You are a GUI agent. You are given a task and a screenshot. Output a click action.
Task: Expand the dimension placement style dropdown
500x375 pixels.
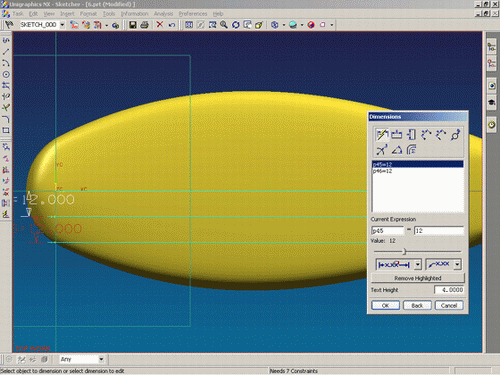[x=418, y=265]
